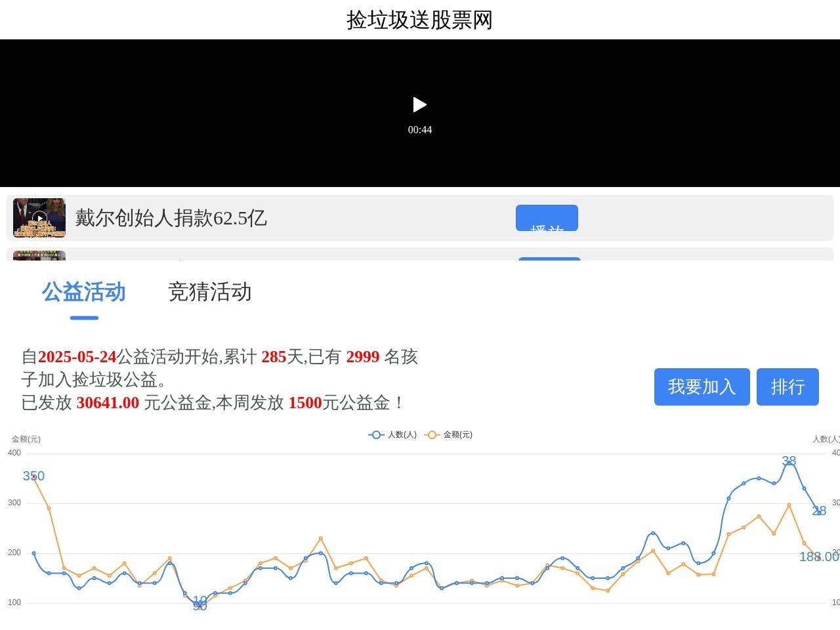
Task: Click the 戴尔创始人捐款62.5亿 video thumbnail
Action: tap(39, 218)
